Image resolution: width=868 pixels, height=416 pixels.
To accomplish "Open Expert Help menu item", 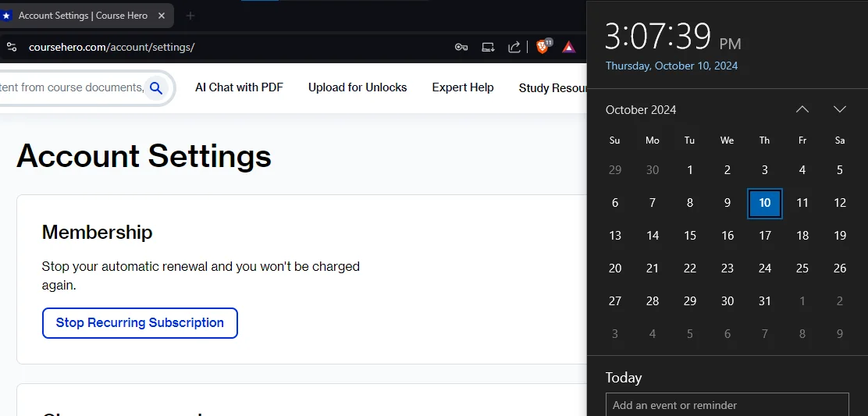I will click(x=463, y=87).
